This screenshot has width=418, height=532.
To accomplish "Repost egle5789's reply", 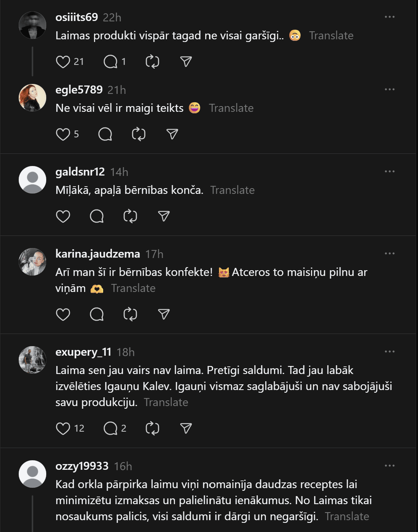I will (x=138, y=134).
